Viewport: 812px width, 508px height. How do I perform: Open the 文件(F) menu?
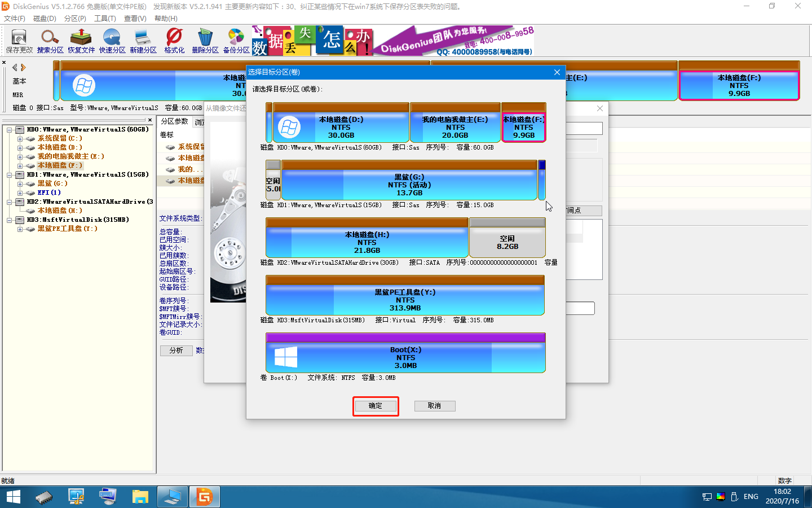[x=15, y=19]
